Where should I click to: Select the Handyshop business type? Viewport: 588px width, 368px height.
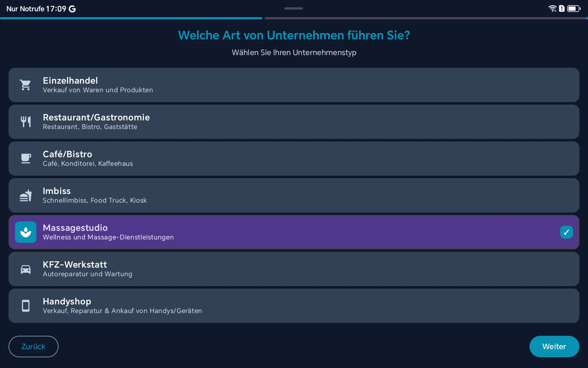click(294, 306)
